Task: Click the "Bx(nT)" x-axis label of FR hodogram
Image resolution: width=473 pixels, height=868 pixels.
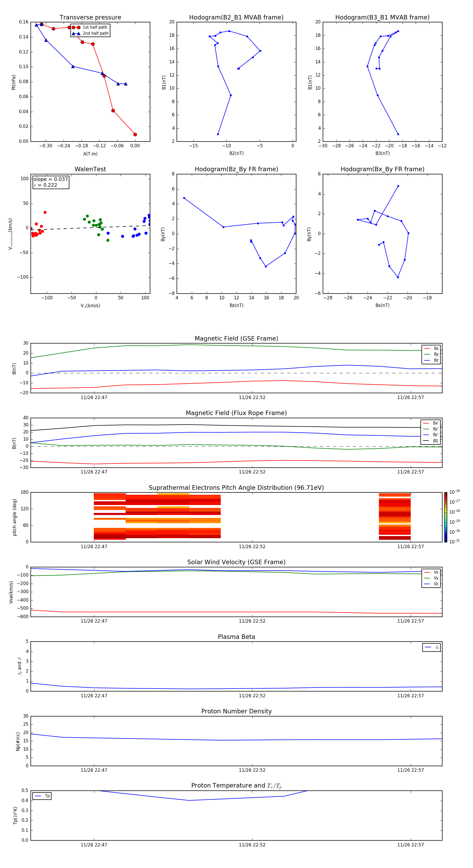Action: pyautogui.click(x=382, y=305)
